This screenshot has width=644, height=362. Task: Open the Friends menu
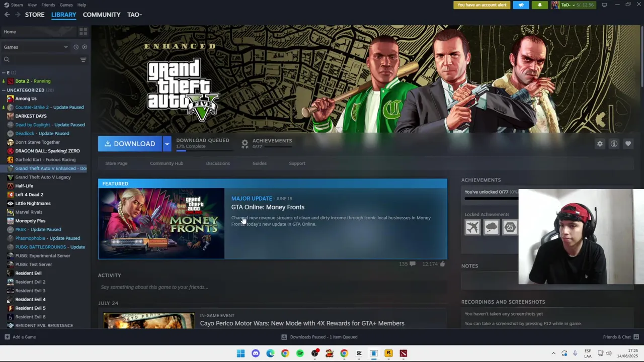[48, 5]
